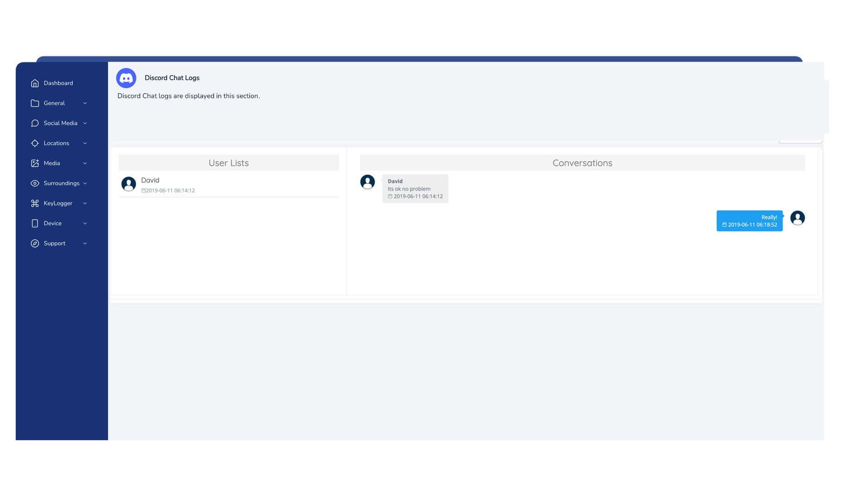This screenshot has width=868, height=488.
Task: Open the Locations section
Action: pos(56,143)
